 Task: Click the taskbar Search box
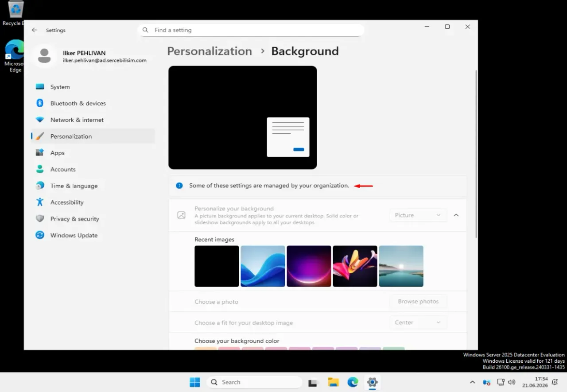(x=254, y=382)
